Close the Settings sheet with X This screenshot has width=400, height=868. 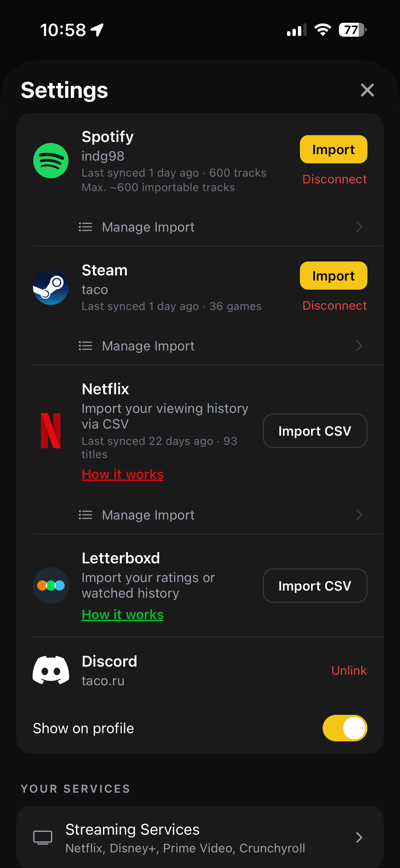pos(367,90)
